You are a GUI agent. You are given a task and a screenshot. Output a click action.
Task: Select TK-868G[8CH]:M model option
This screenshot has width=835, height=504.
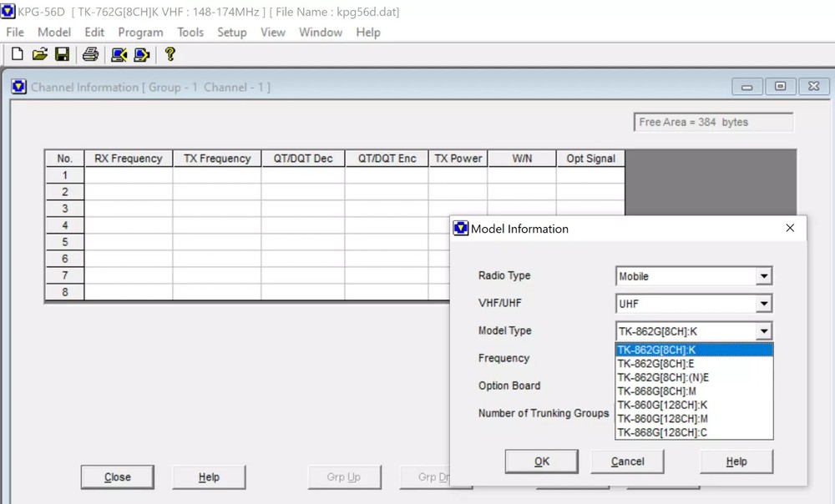tap(694, 391)
